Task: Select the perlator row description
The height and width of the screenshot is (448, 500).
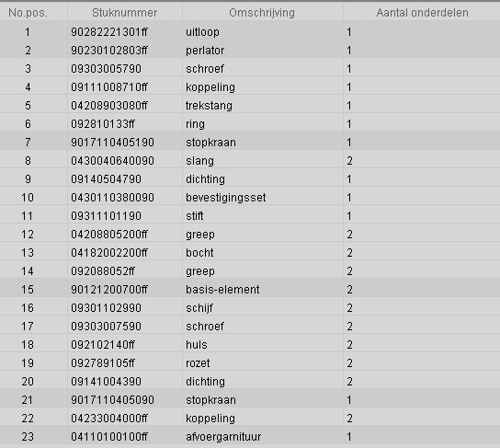Action: [x=205, y=51]
